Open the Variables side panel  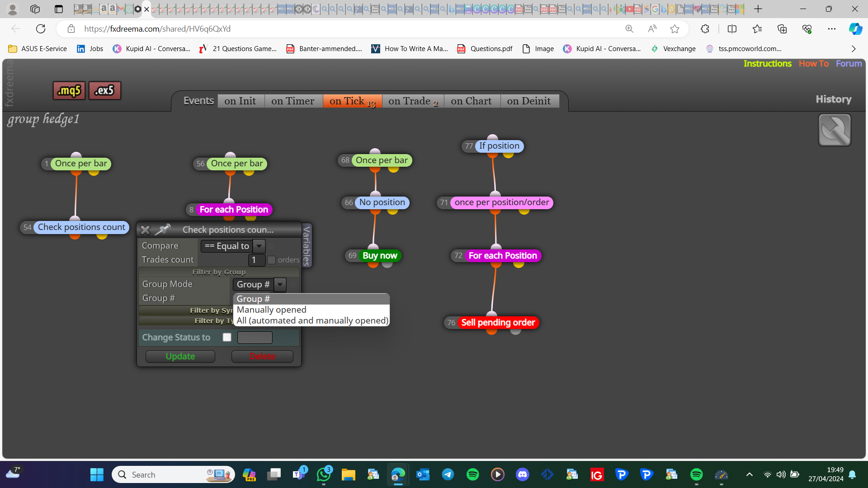(307, 246)
